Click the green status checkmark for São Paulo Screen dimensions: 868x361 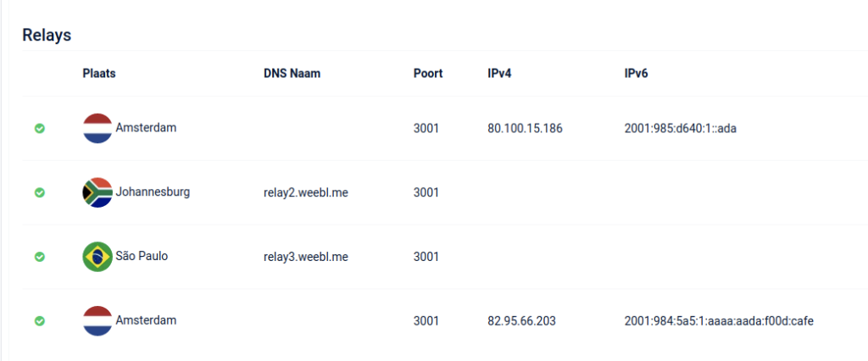click(40, 257)
